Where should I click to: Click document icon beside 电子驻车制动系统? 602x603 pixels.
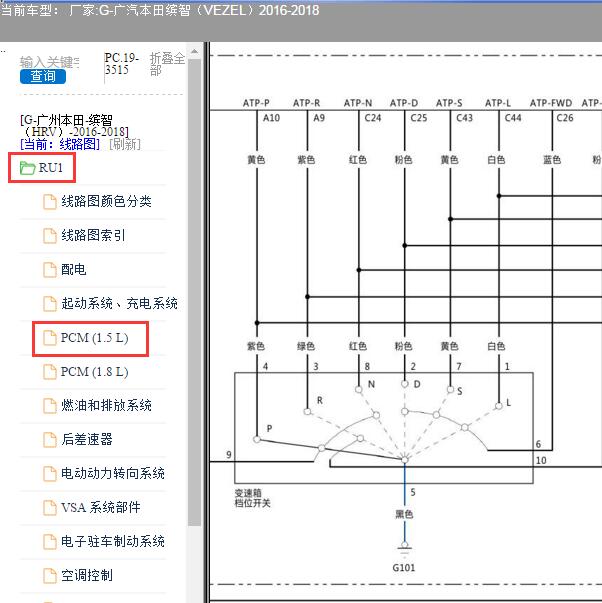[50, 542]
